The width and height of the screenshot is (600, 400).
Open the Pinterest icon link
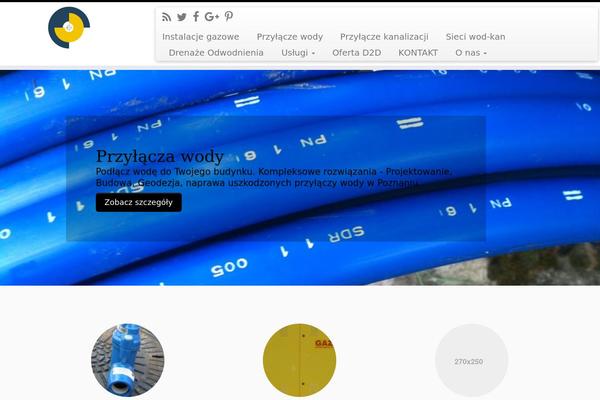[x=229, y=16]
